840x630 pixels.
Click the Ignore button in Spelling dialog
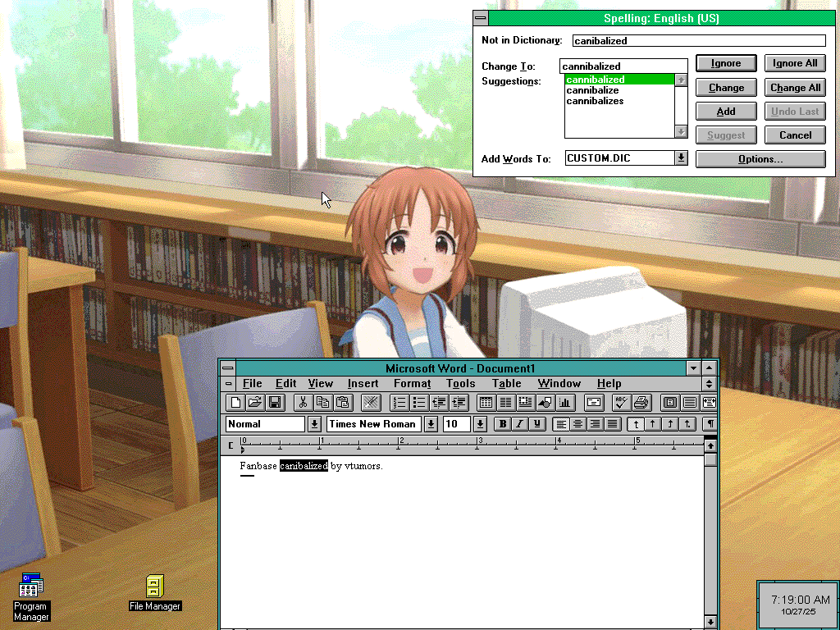coord(726,63)
